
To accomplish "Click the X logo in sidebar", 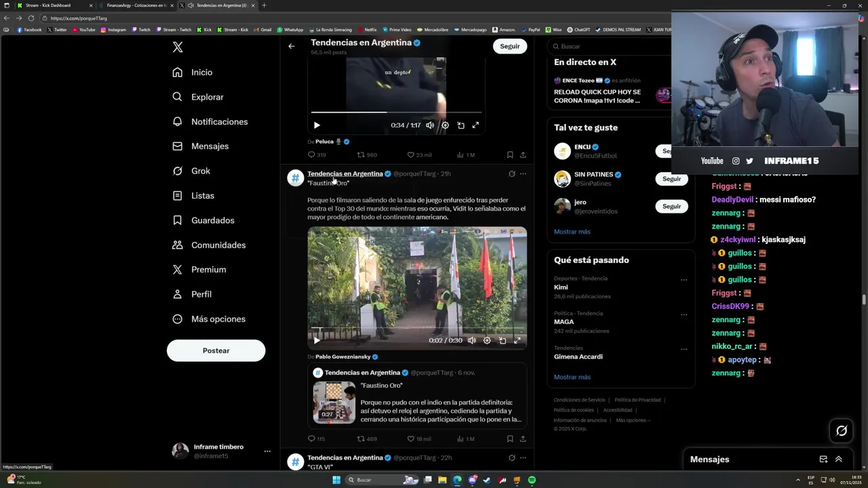I will click(178, 47).
